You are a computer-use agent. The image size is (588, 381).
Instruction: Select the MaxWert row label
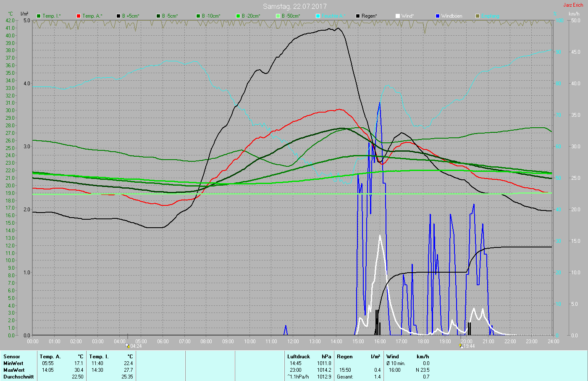pyautogui.click(x=14, y=370)
